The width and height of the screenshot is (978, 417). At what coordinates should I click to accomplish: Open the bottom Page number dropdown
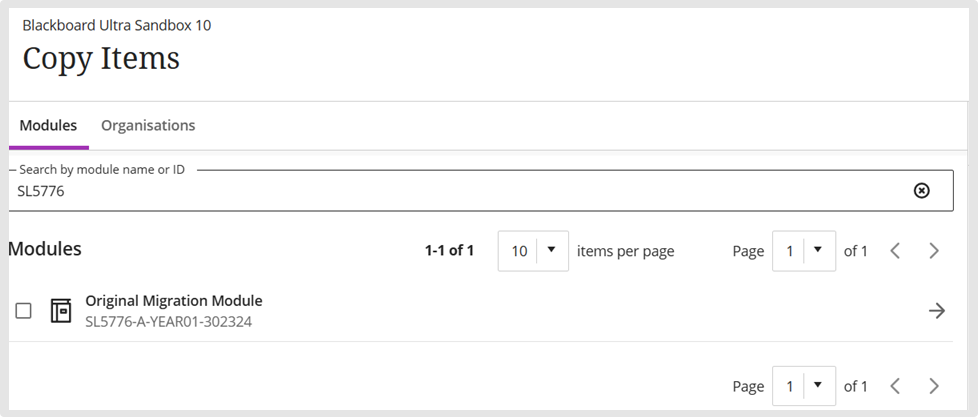pos(804,386)
